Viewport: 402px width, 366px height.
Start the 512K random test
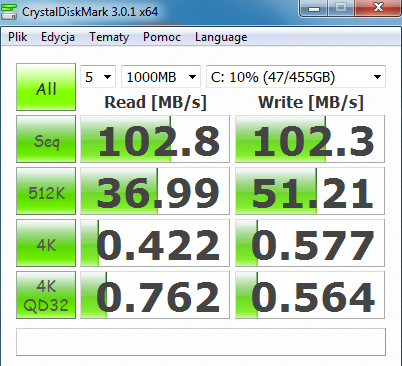pyautogui.click(x=46, y=191)
